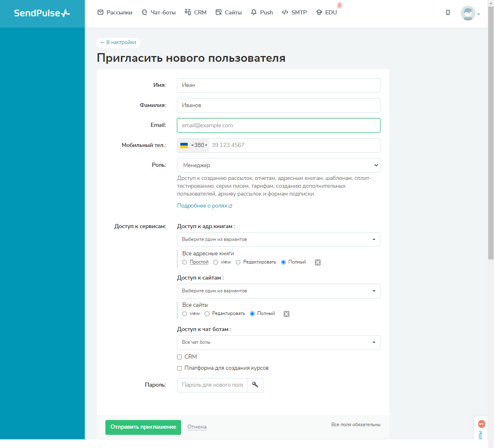The width and height of the screenshot is (494, 448).
Task: Open the Роль dropdown showing Менеджер
Action: point(279,165)
